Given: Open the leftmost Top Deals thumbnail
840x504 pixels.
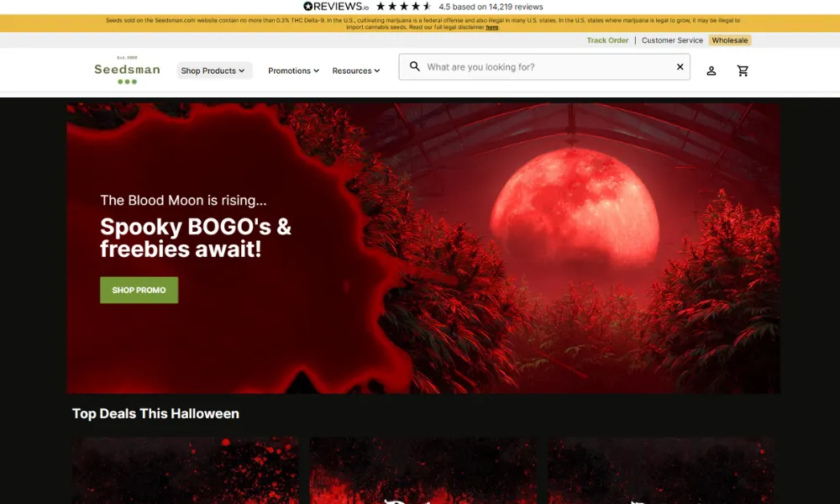Looking at the screenshot, I should 185,470.
